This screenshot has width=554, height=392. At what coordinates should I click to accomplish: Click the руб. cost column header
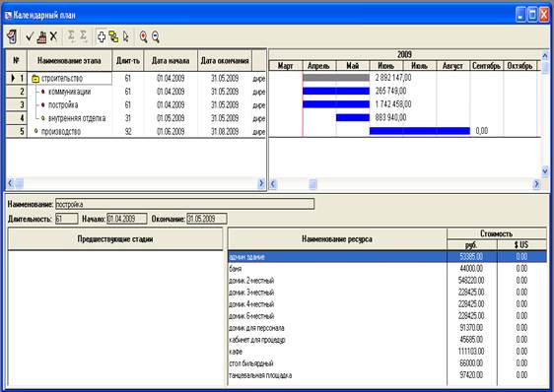point(471,244)
